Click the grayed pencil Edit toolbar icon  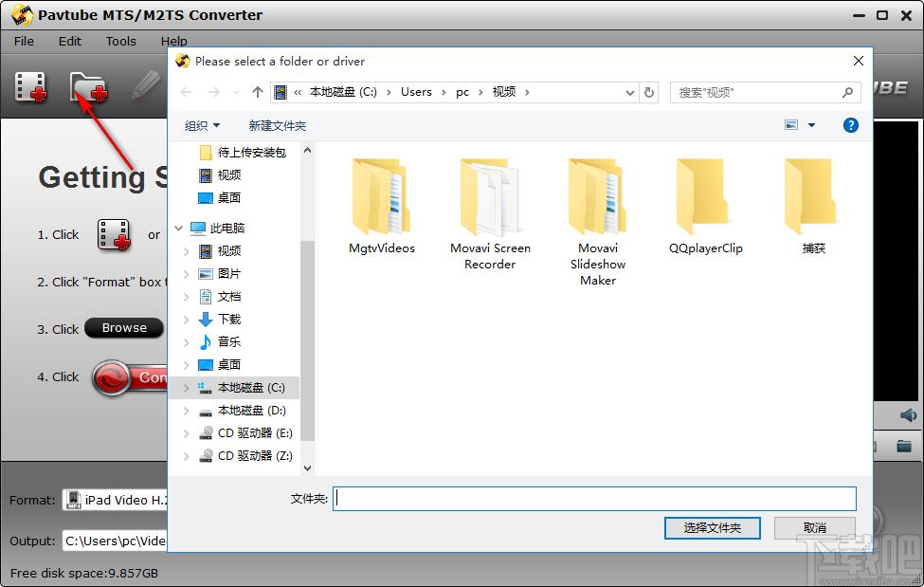(x=145, y=85)
